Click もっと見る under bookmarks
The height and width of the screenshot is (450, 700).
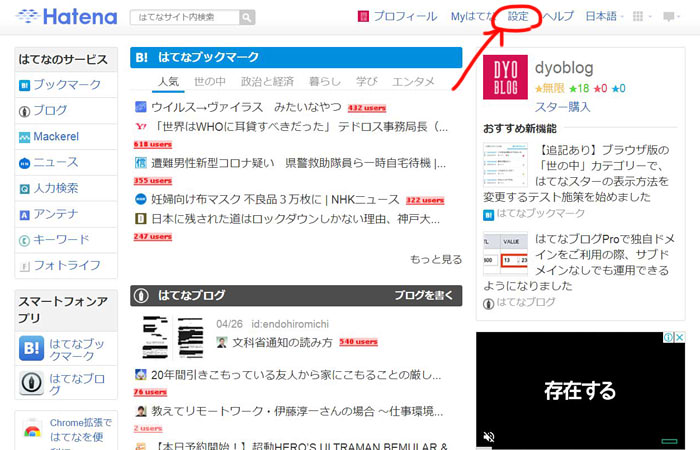pos(436,259)
